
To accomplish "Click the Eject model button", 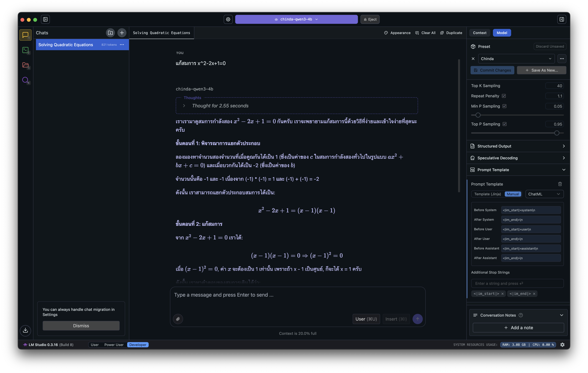I will pos(370,19).
